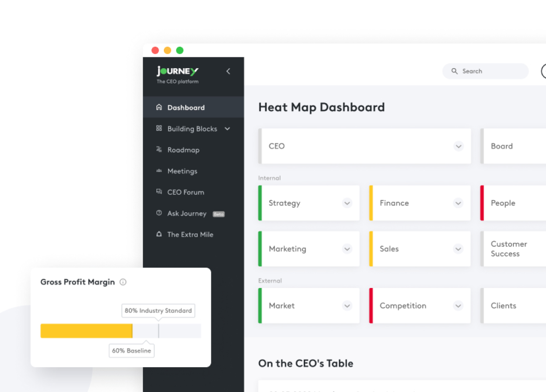
Task: Click the Search input field
Action: tap(490, 71)
